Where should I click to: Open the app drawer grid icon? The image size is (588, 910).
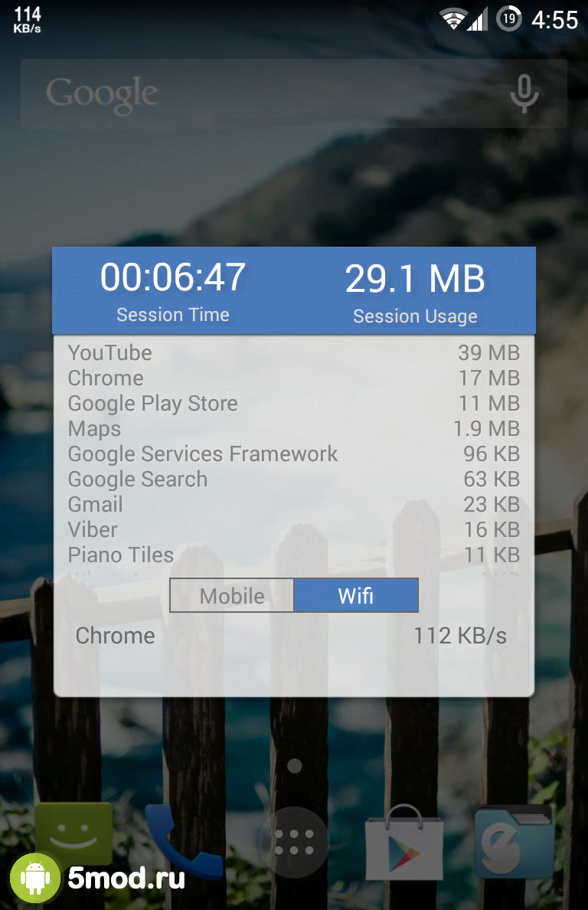[x=294, y=842]
